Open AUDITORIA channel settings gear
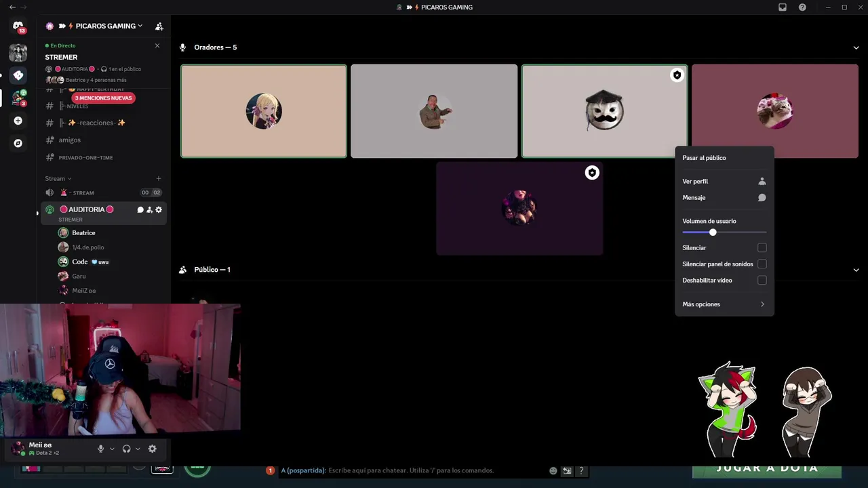Viewport: 868px width, 488px height. click(x=159, y=209)
